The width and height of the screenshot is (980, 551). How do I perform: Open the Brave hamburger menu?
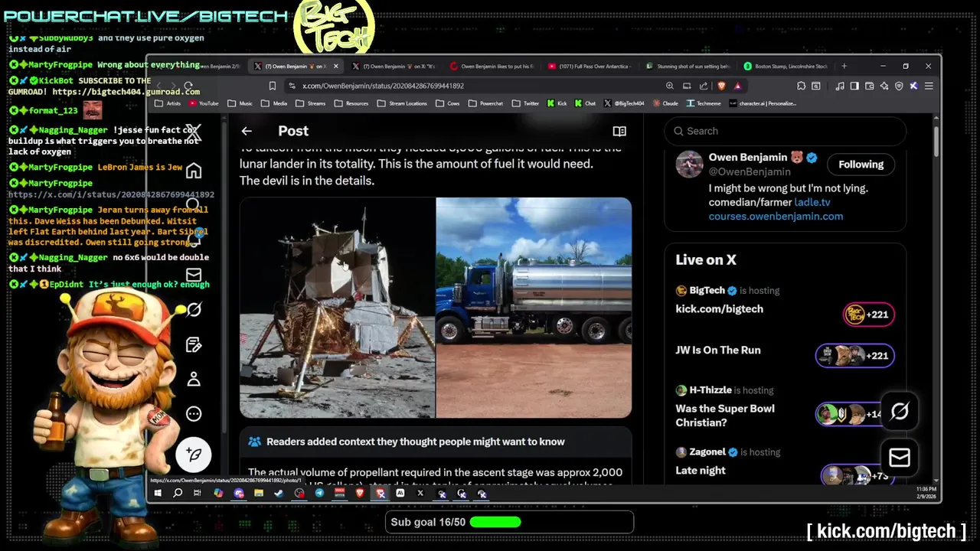929,86
